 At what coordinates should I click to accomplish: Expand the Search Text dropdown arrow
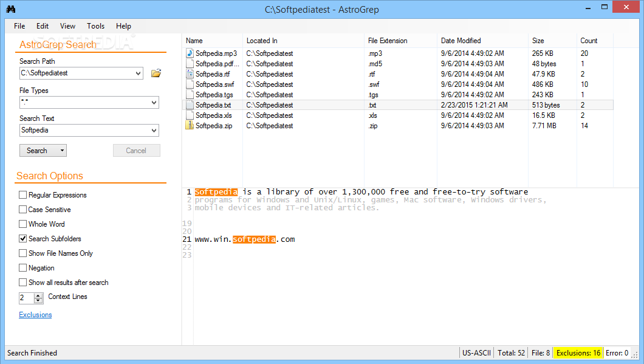(154, 130)
